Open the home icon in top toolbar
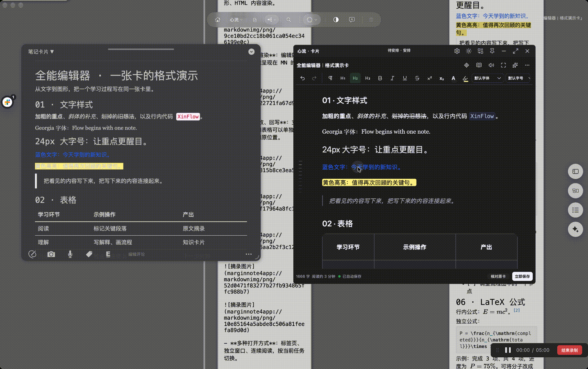588x369 pixels. point(218,20)
